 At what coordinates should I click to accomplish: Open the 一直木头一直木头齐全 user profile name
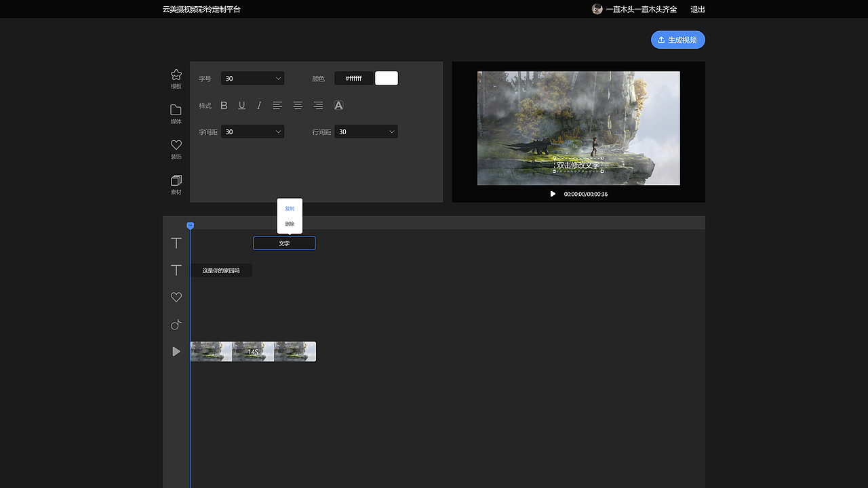(641, 9)
